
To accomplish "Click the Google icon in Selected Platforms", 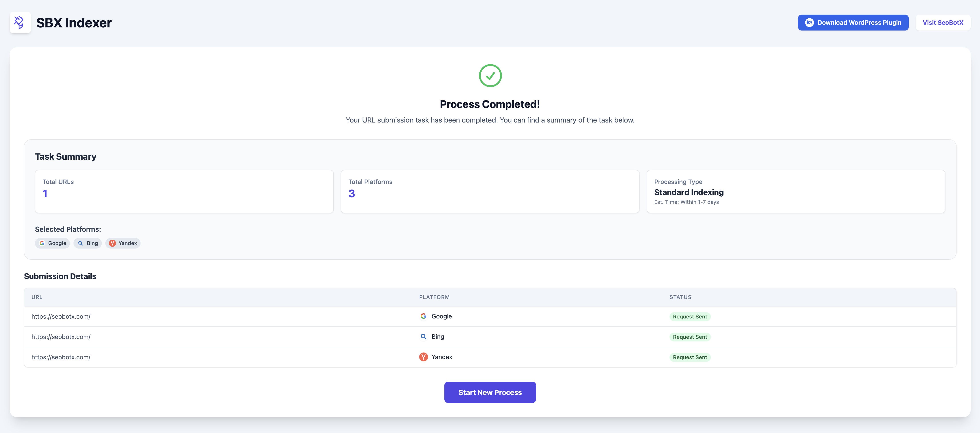I will (x=42, y=243).
